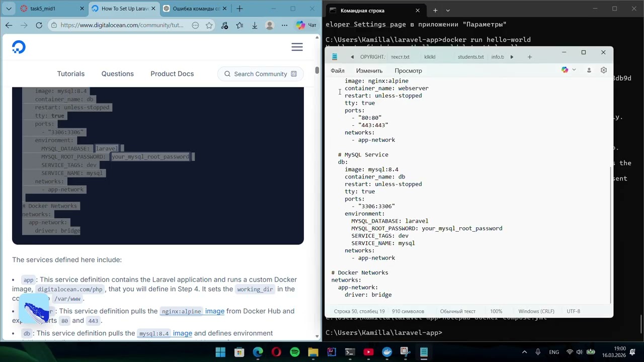Image resolution: width=644 pixels, height=362 pixels.
Task: Close the task5_mid1 browser tab
Action: coord(82,9)
